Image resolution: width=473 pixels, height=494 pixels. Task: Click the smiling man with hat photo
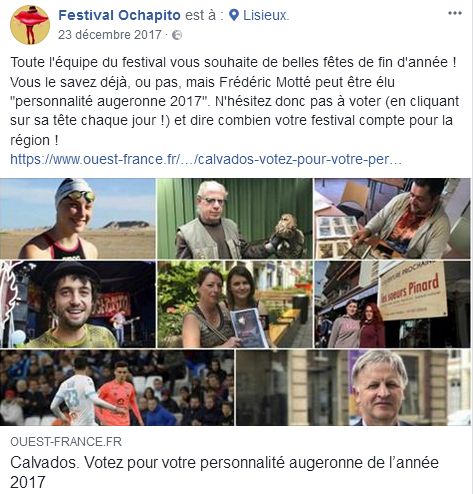pyautogui.click(x=78, y=304)
